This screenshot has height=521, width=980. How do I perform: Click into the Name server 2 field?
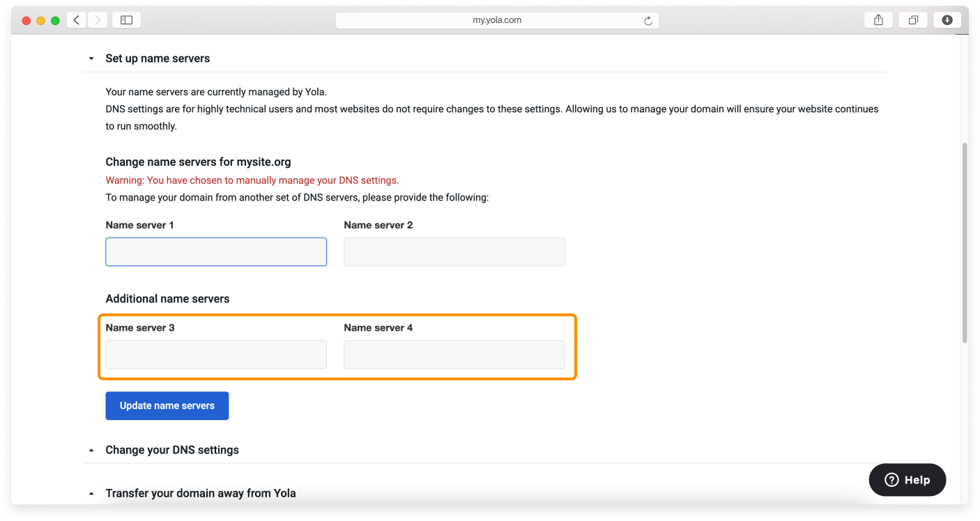coord(454,251)
